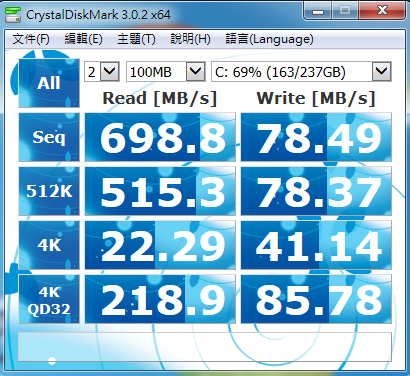Select the 4K QD32 write value 85.78

316,299
